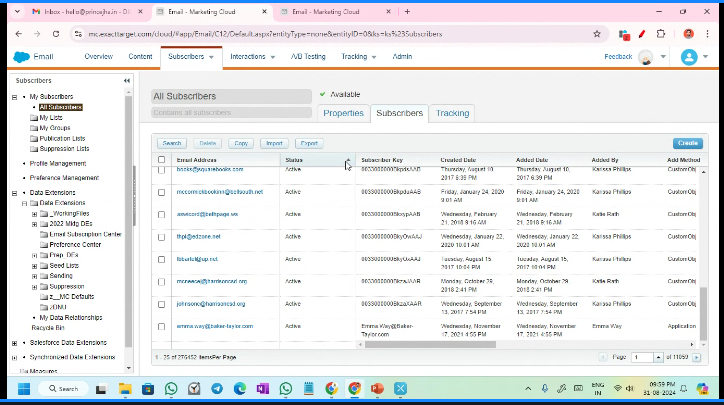The image size is (724, 405).
Task: Expand the _WorkingFiles folder
Action: coord(34,214)
